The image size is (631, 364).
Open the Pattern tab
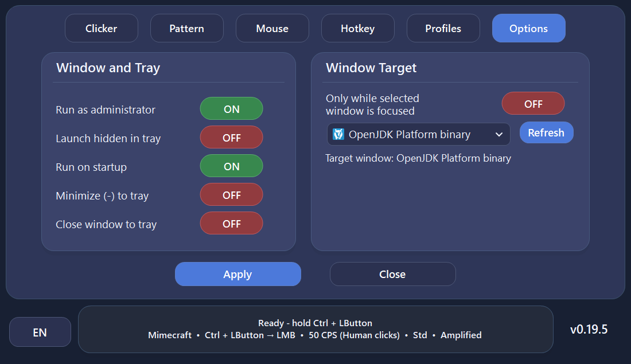(x=187, y=28)
